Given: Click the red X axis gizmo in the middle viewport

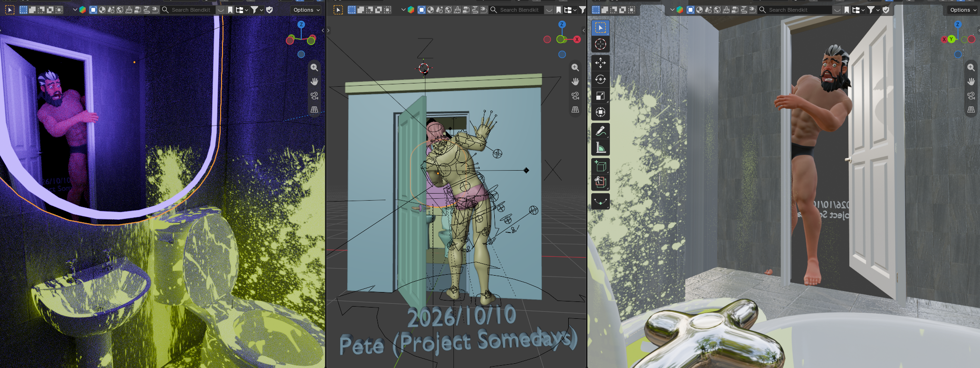Looking at the screenshot, I should point(577,39).
